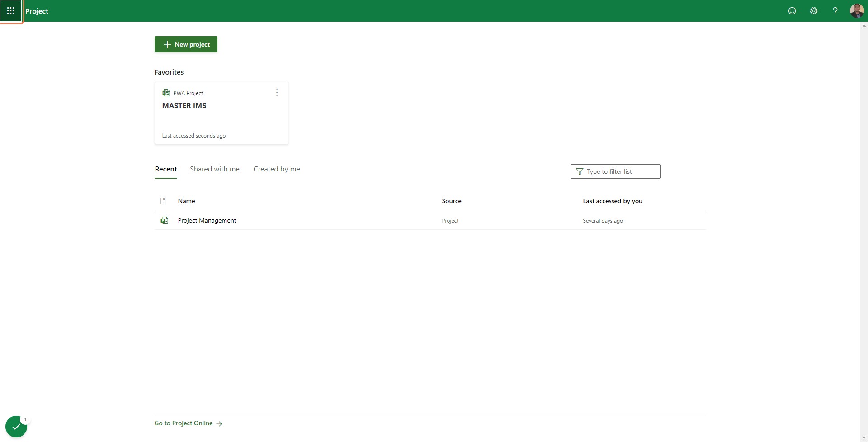Click the Project app title
Screen dimensions: 868x442
coord(37,11)
